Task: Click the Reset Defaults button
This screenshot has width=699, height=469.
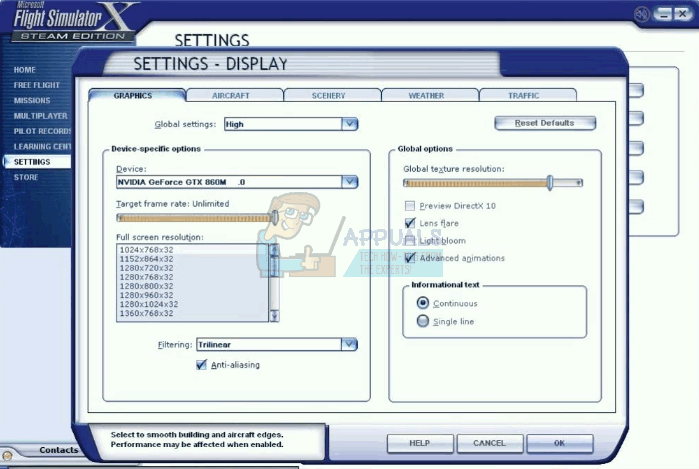Action: pos(545,123)
